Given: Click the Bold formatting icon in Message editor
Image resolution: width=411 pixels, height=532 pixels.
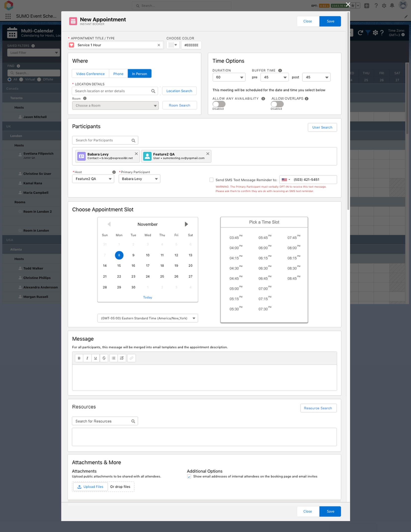Looking at the screenshot, I should click(79, 358).
